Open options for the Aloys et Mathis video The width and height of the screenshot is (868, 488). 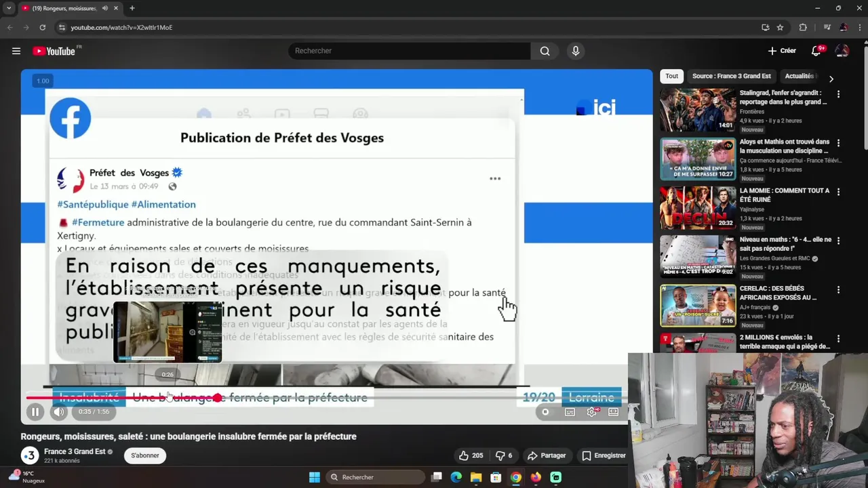(838, 143)
